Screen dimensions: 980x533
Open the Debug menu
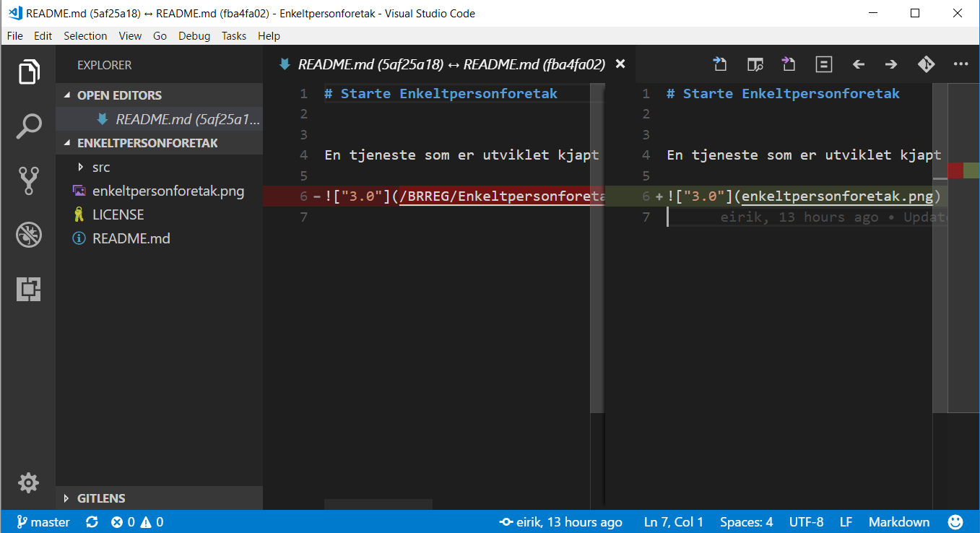pos(194,36)
